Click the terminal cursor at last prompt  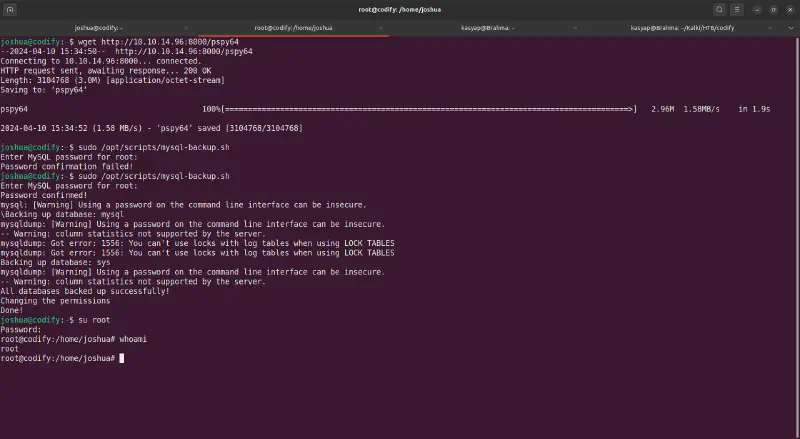(120, 358)
